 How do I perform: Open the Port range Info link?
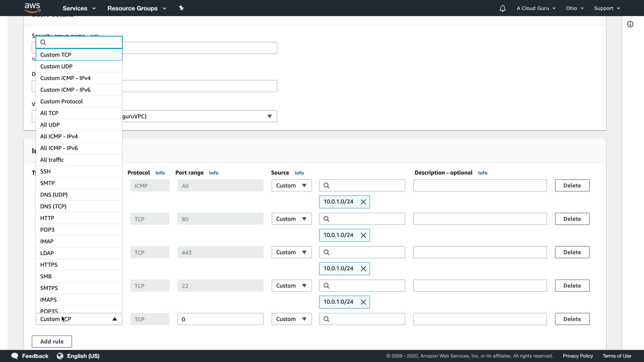(x=213, y=173)
